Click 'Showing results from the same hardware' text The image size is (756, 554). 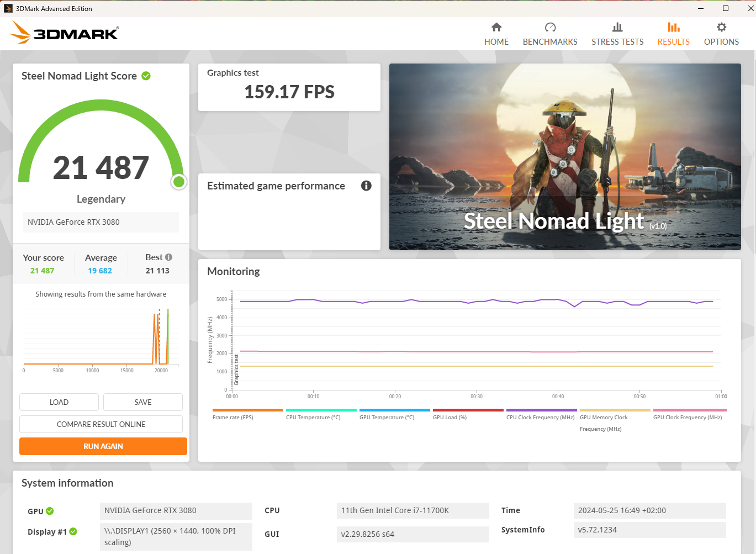(101, 294)
